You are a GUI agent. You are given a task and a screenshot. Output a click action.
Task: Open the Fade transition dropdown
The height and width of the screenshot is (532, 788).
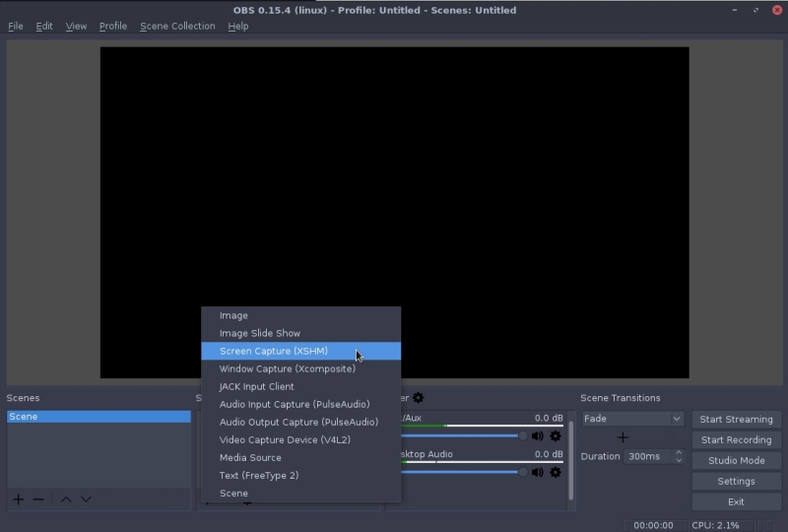click(632, 419)
